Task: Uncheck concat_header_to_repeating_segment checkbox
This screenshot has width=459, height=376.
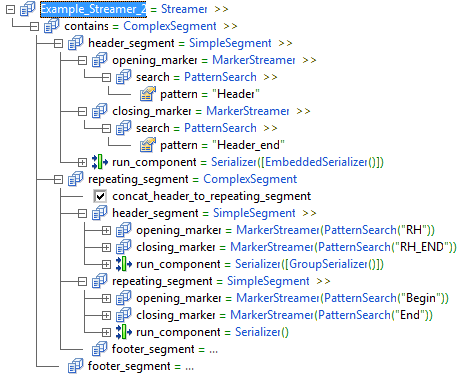Action: coord(100,196)
